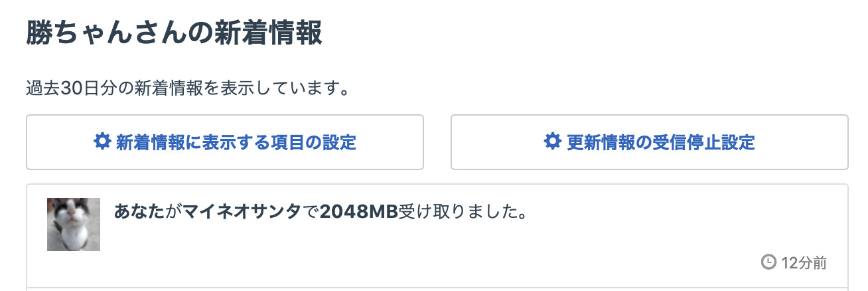Image resolution: width=868 pixels, height=291 pixels.
Task: Choose which items the news feed displays
Action: pos(225,142)
